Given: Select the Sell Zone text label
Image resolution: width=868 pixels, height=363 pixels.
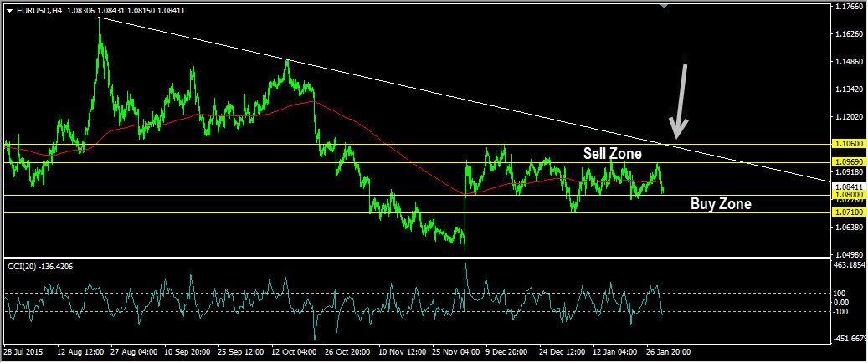Looking at the screenshot, I should (612, 154).
